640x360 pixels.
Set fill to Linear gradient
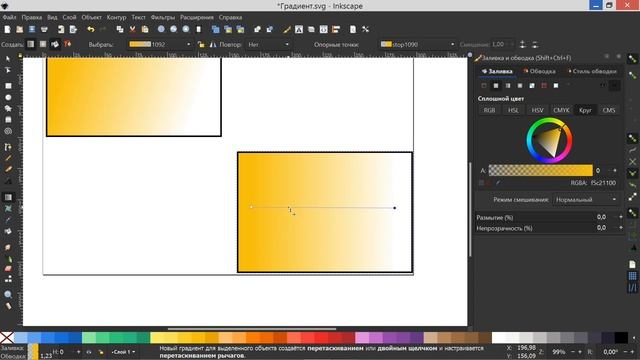pyautogui.click(x=508, y=86)
